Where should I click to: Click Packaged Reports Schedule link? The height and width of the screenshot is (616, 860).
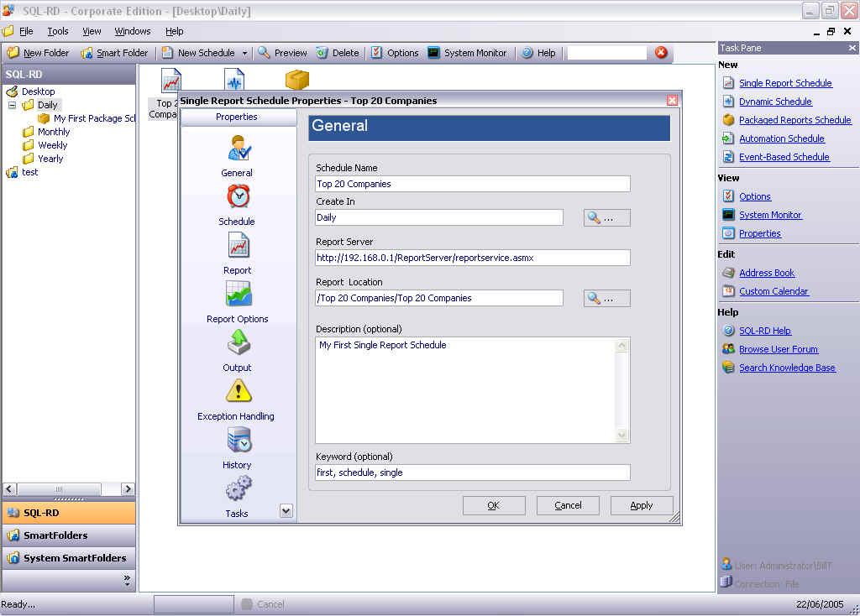(794, 120)
